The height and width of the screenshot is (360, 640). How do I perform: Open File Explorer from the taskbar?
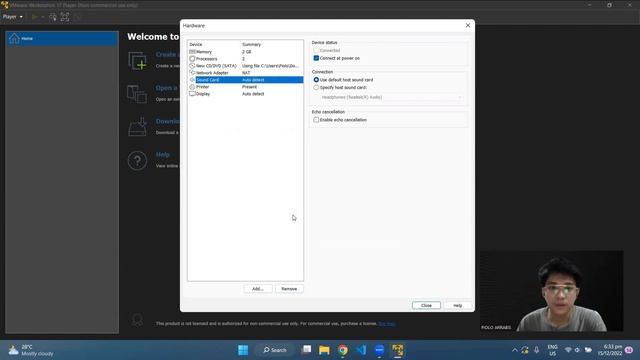click(324, 350)
